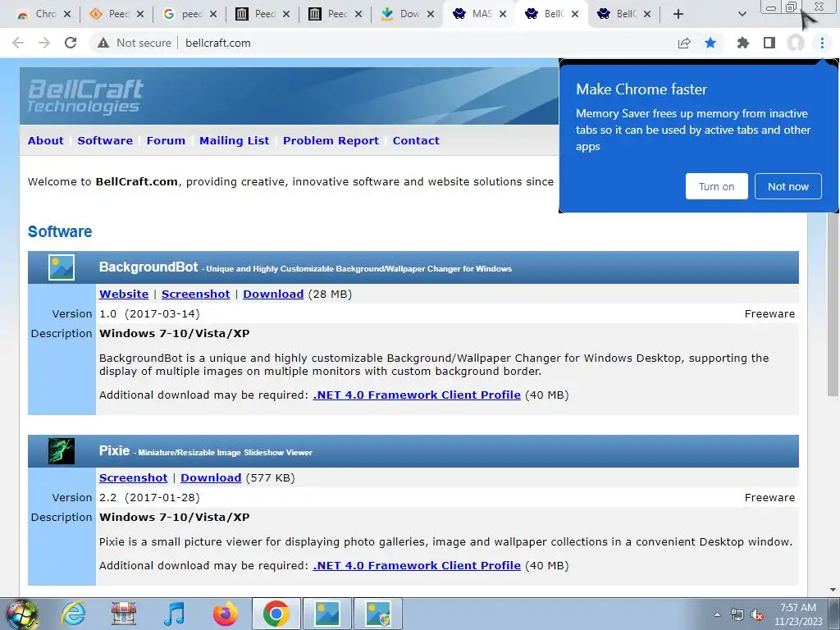
Task: Open a new tab with plus button
Action: tap(678, 14)
